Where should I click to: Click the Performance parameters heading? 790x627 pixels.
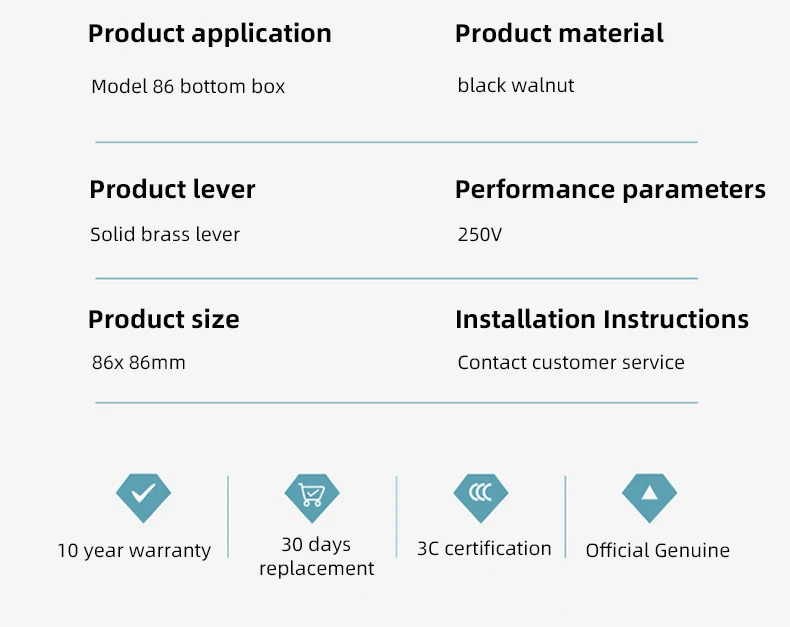pyautogui.click(x=610, y=191)
